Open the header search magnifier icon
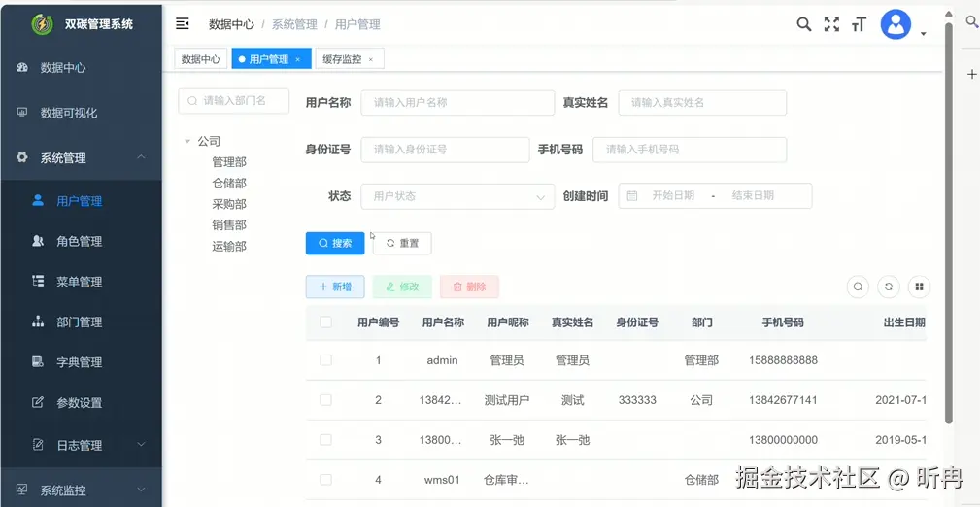Viewport: 980px width, 507px height. click(x=804, y=24)
